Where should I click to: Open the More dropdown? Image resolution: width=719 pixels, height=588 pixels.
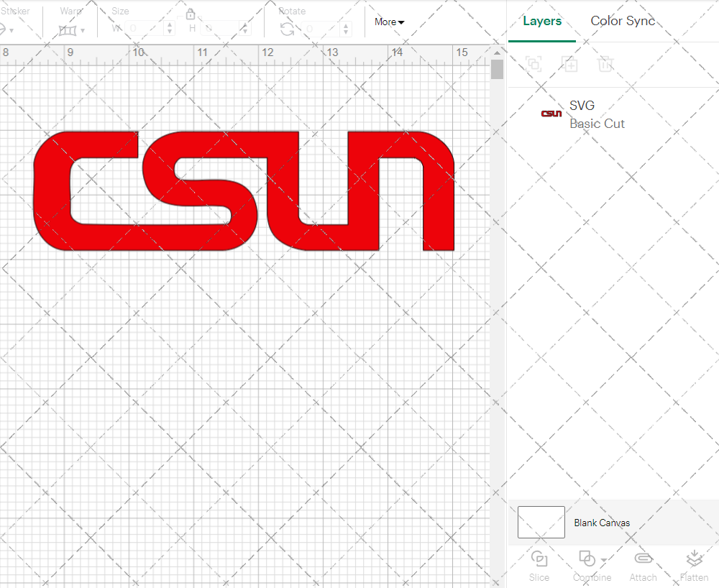(388, 22)
